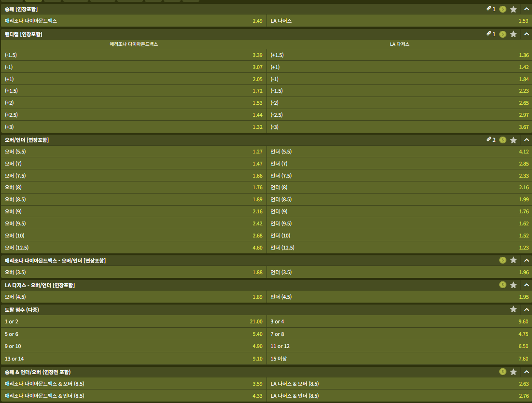Collapse the LA 다저스 - 오버/언더 section
Viewport: 532px width, 403px height.
tap(527, 285)
